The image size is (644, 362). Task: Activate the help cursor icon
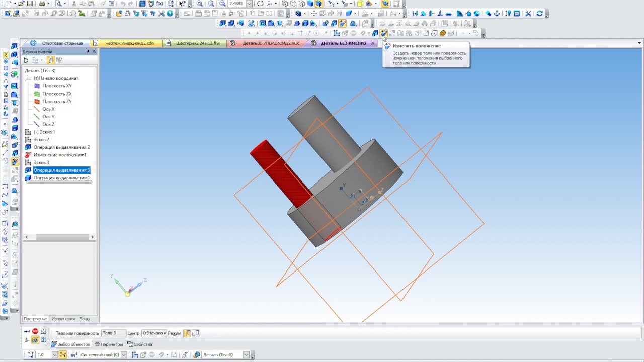coord(182,4)
